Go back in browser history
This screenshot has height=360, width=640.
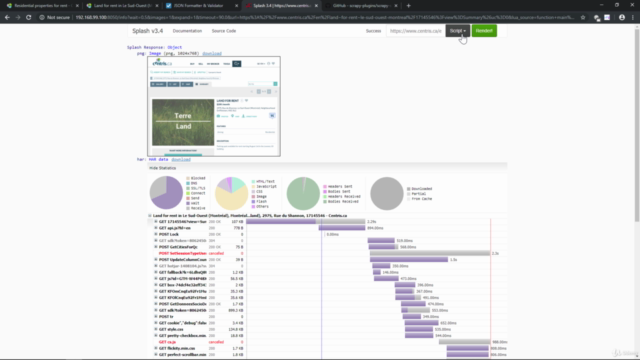(x=7, y=18)
